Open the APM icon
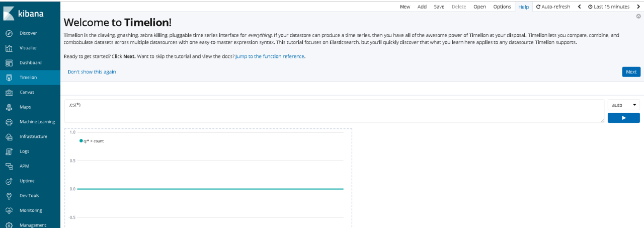The height and width of the screenshot is (228, 644). pyautogui.click(x=9, y=166)
